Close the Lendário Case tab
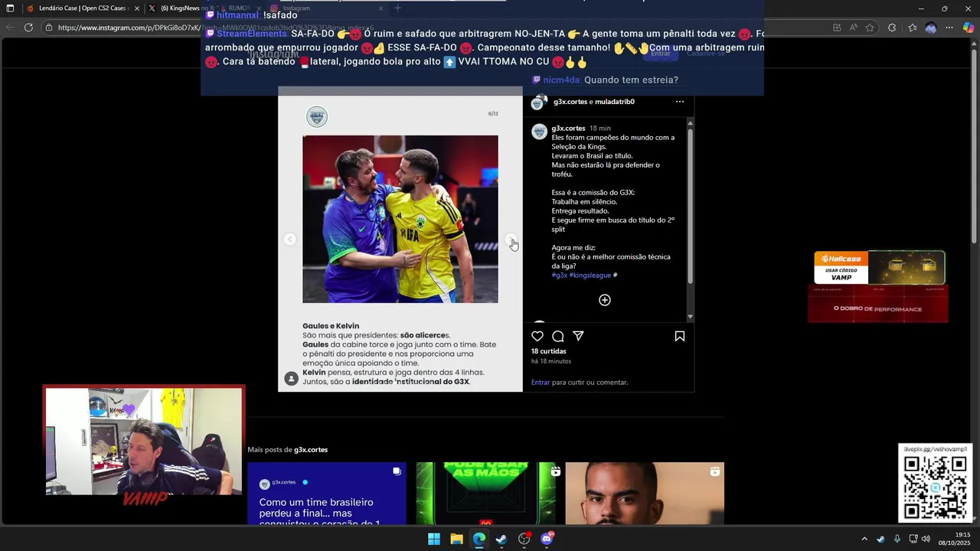This screenshot has height=551, width=980. 137,8
